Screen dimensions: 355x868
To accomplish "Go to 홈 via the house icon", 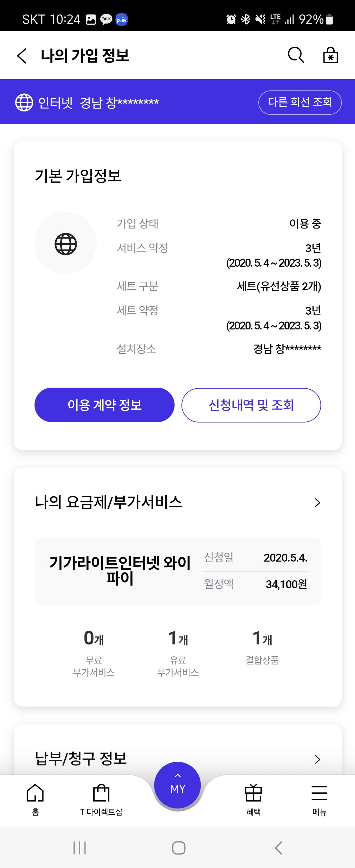I will pos(35,799).
